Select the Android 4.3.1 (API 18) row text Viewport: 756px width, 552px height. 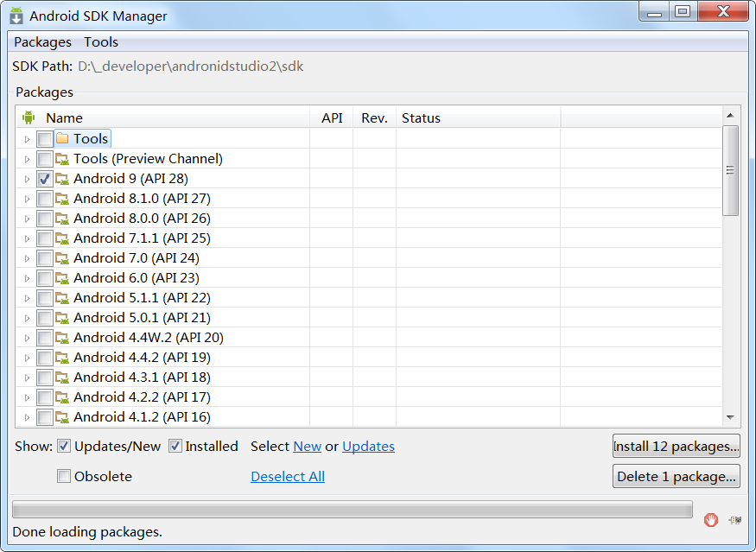(x=142, y=377)
